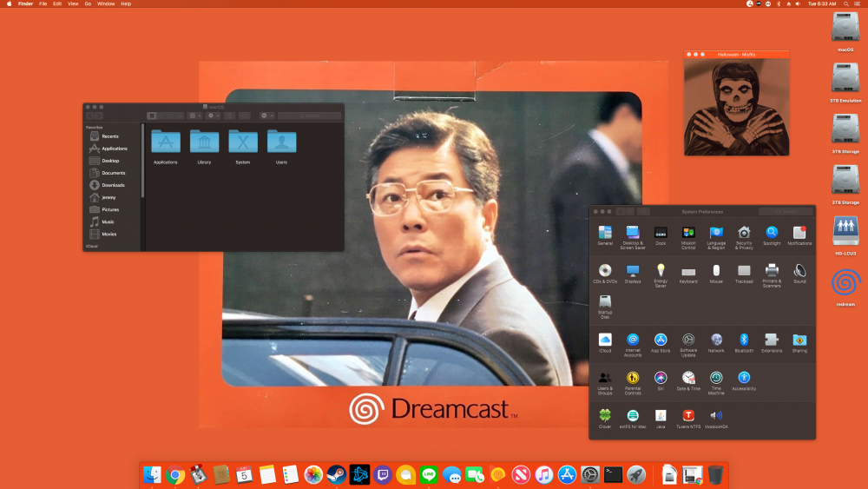Open Parental Controls preferences
This screenshot has width=868, height=489.
coord(633,383)
